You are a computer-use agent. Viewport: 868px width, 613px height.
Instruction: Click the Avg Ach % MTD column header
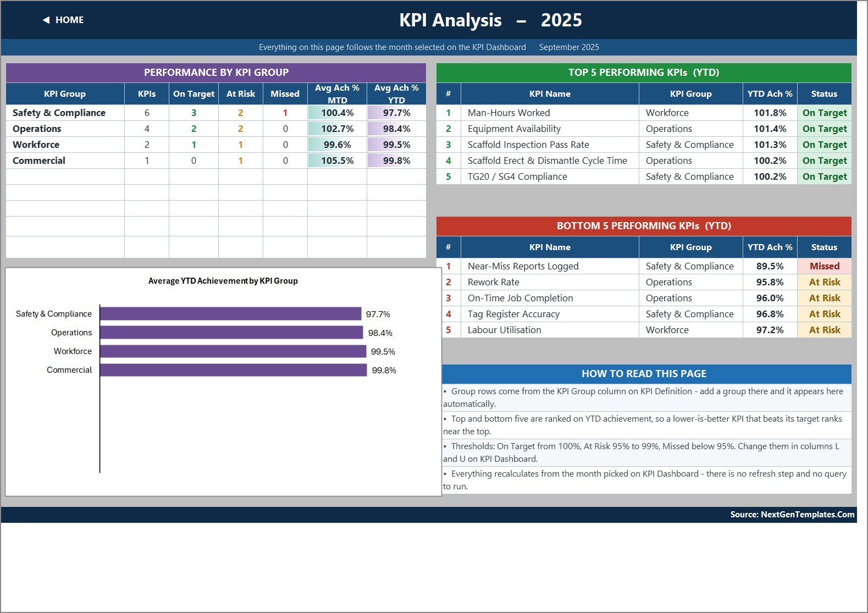(x=337, y=94)
